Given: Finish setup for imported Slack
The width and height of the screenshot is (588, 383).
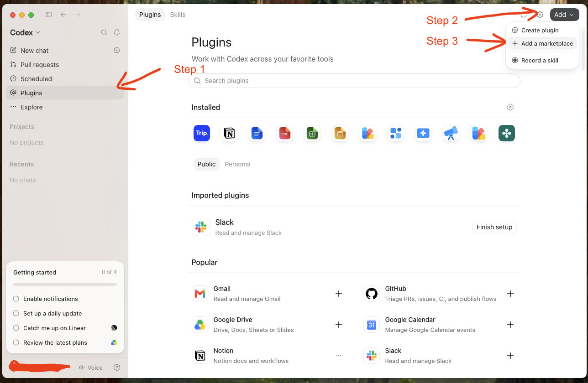Looking at the screenshot, I should coord(494,227).
